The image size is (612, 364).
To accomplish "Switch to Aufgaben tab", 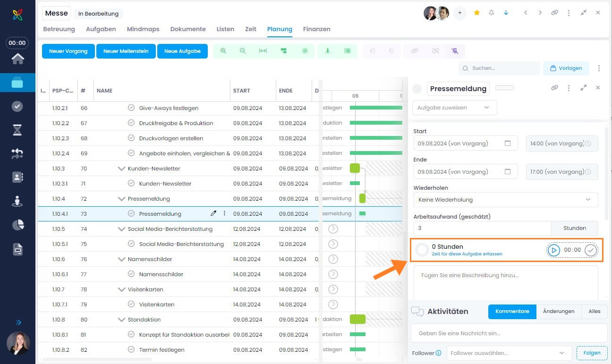I will (101, 29).
